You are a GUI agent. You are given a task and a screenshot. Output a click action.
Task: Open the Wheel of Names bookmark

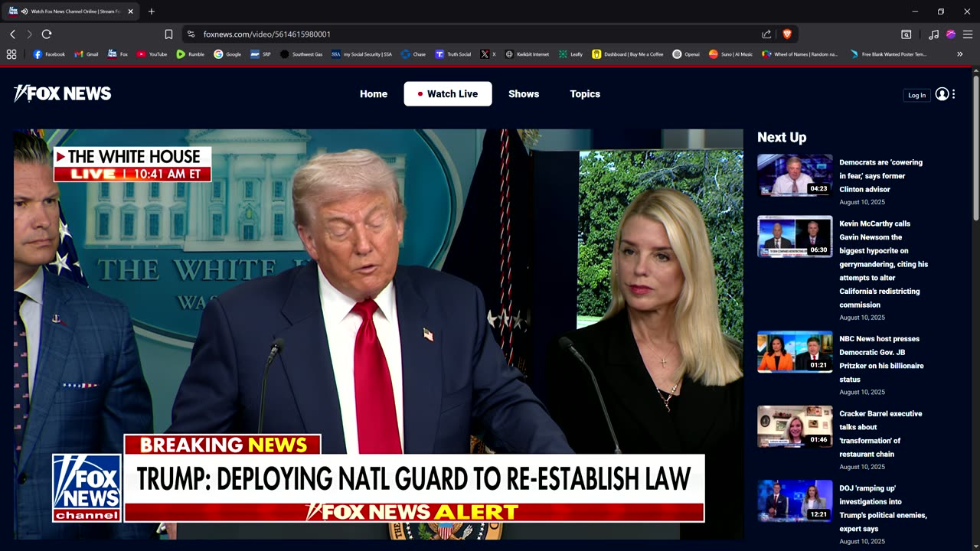[x=800, y=54]
